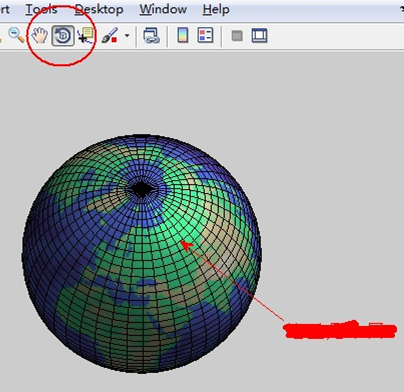Insert a colorbar using the toolbar icon

(183, 35)
